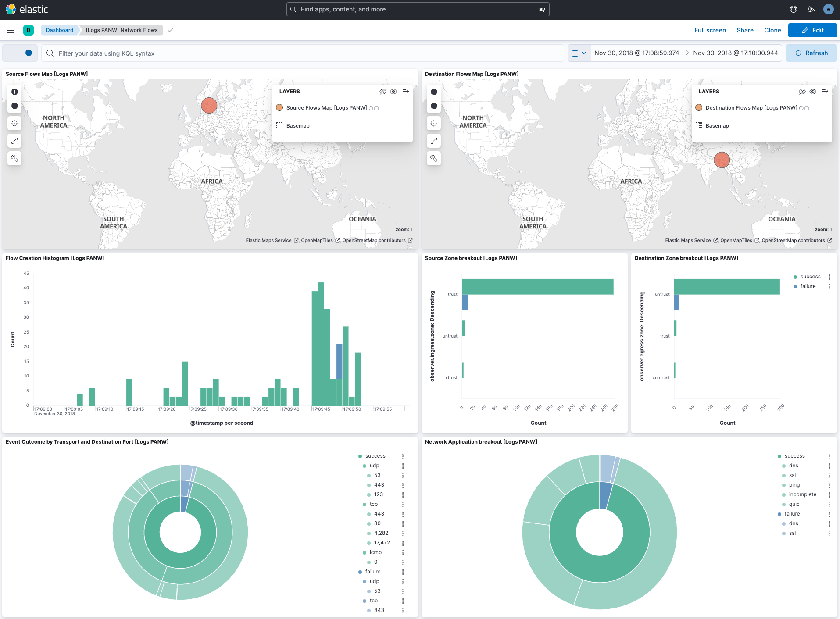The width and height of the screenshot is (840, 619).
Task: Click the Refresh button
Action: pos(811,53)
